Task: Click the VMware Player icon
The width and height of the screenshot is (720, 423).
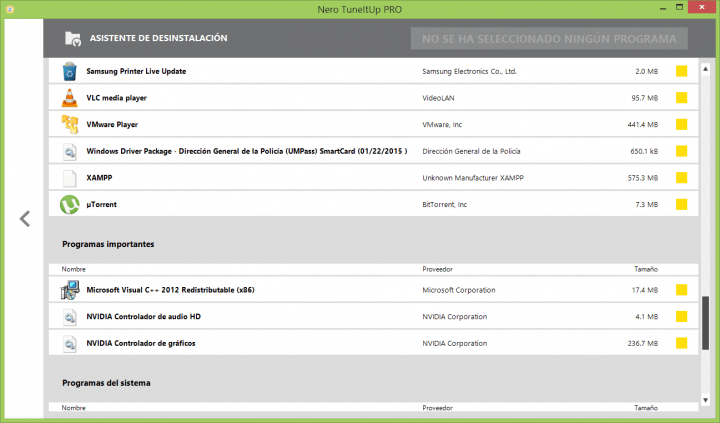Action: coord(70,124)
